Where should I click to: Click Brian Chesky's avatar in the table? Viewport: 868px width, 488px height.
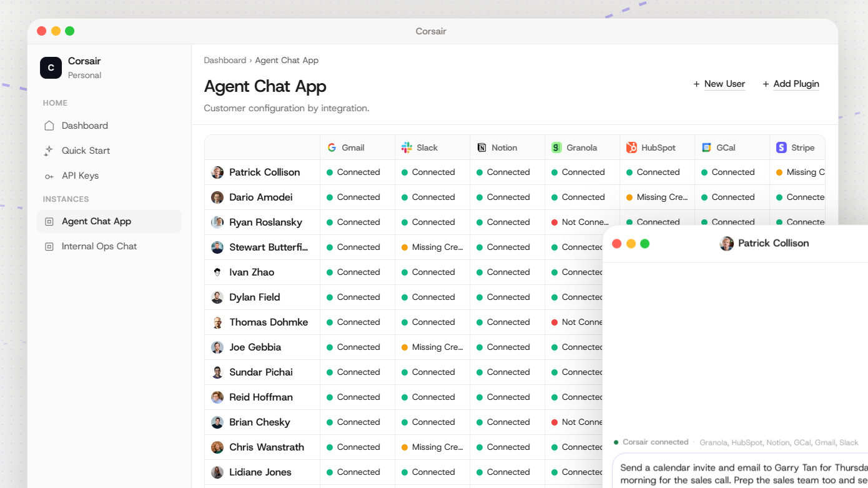pos(217,422)
